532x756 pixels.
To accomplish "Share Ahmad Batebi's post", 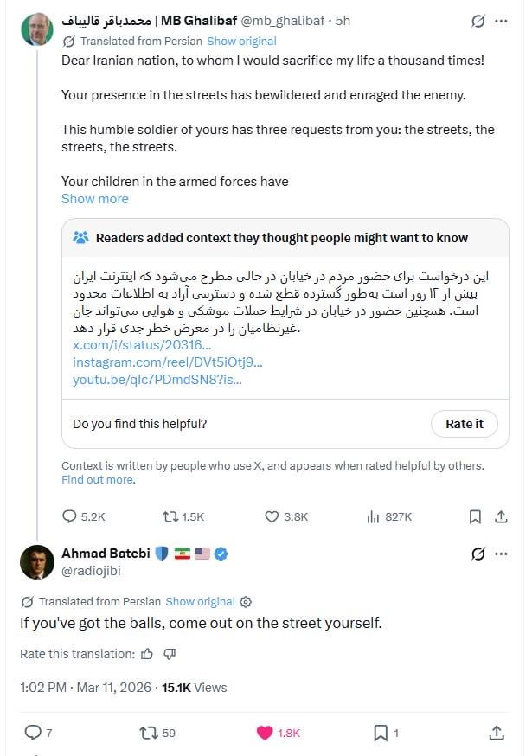I will pyautogui.click(x=497, y=733).
